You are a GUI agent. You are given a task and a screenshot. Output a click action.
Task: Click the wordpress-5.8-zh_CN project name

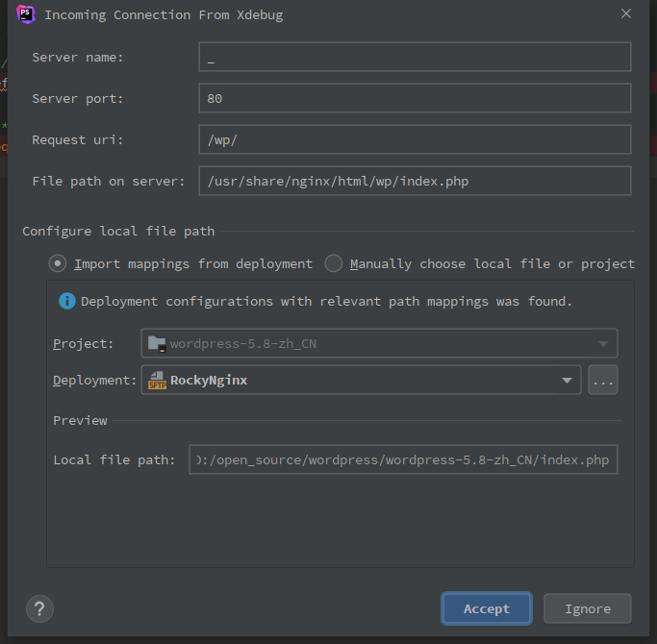pyautogui.click(x=243, y=343)
